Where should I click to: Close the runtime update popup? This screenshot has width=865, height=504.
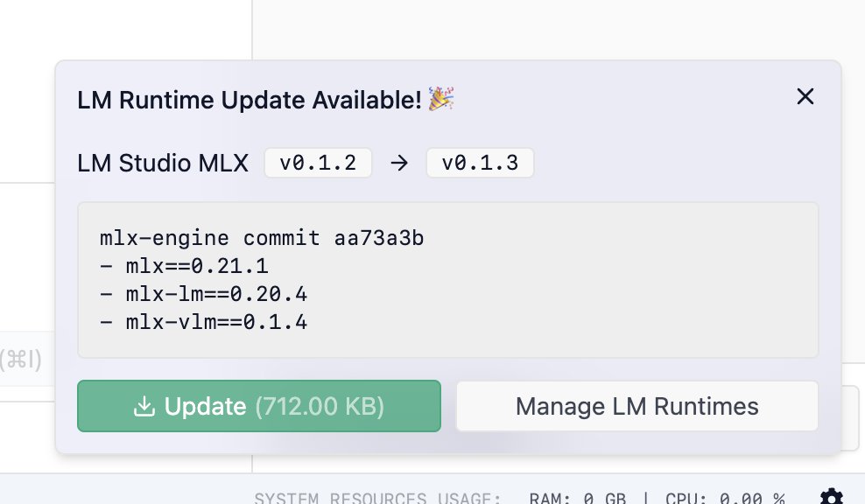point(805,97)
